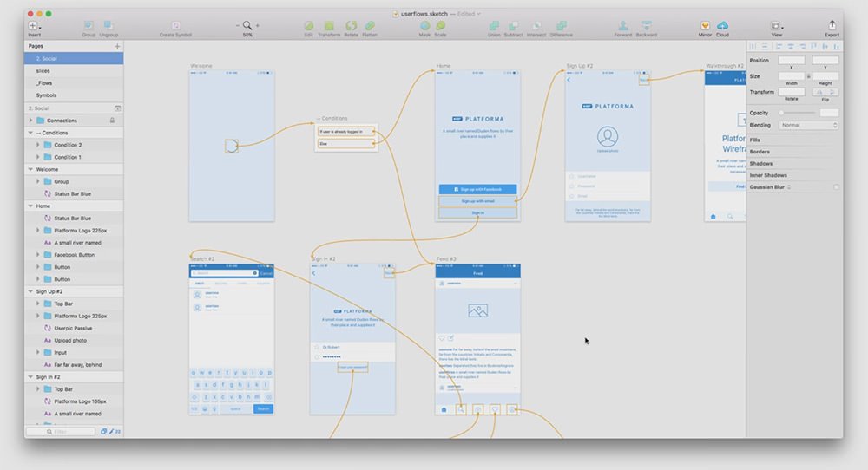
Task: Open the Blending mode dropdown
Action: (808, 126)
